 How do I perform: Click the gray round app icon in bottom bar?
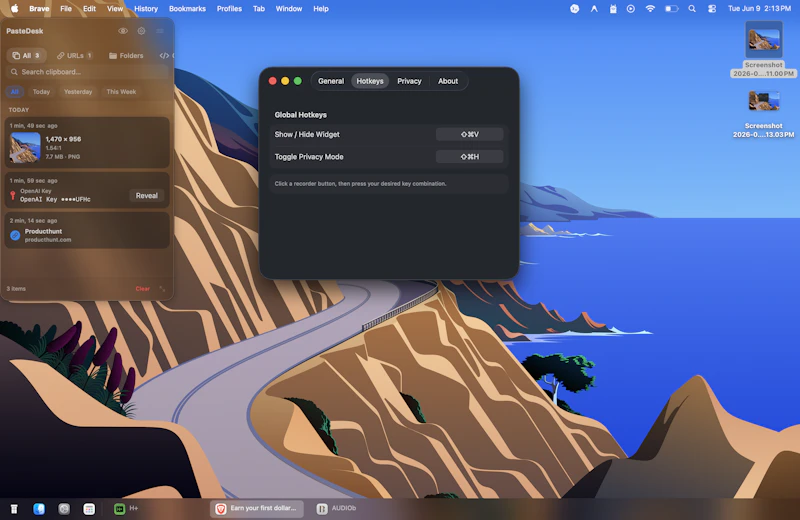click(x=64, y=509)
